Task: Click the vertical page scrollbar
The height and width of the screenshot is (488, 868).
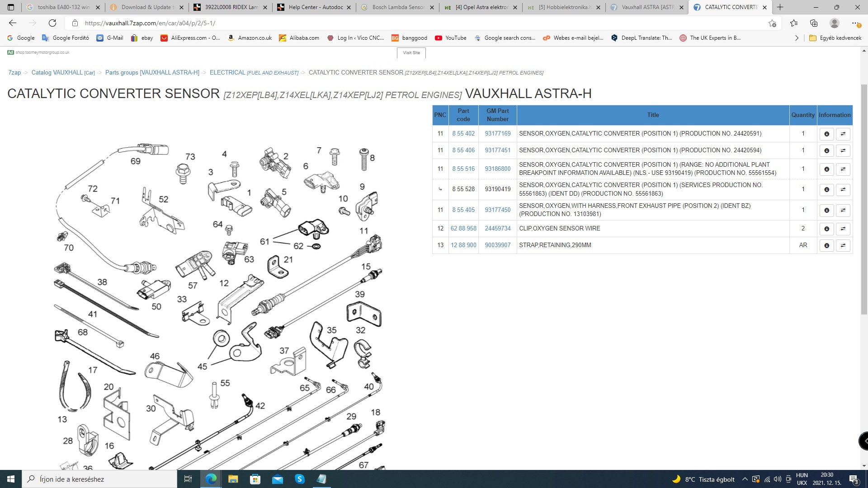Action: pos(864,199)
